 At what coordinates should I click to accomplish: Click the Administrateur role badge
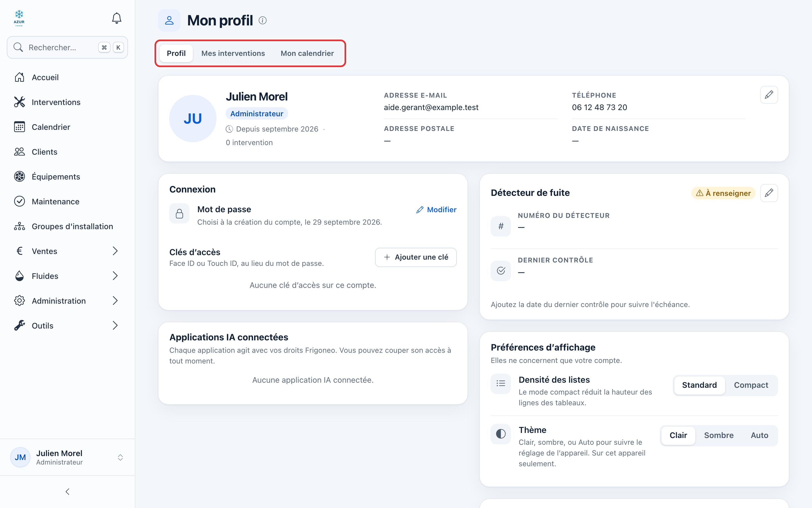[x=257, y=113]
